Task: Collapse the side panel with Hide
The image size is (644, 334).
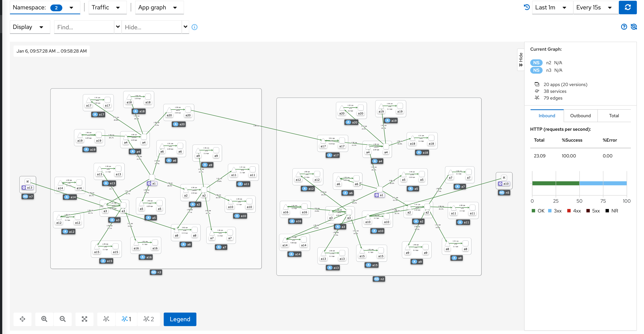Action: [x=521, y=60]
